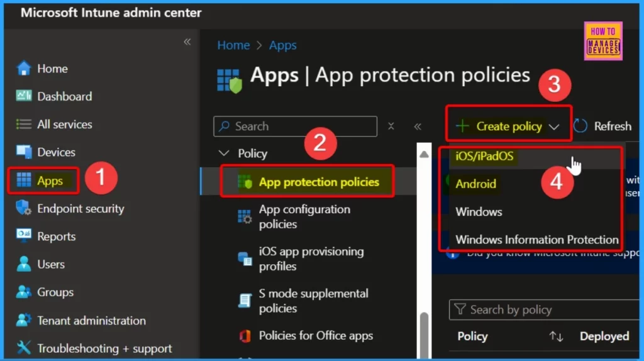Select iOS/iPadOS from Create policy menu
Image resolution: width=644 pixels, height=361 pixels.
pos(484,156)
